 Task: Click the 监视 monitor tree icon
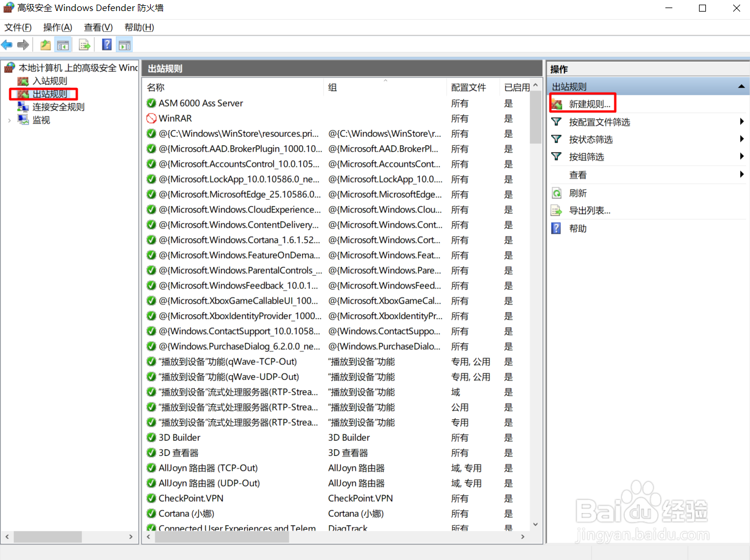click(23, 119)
